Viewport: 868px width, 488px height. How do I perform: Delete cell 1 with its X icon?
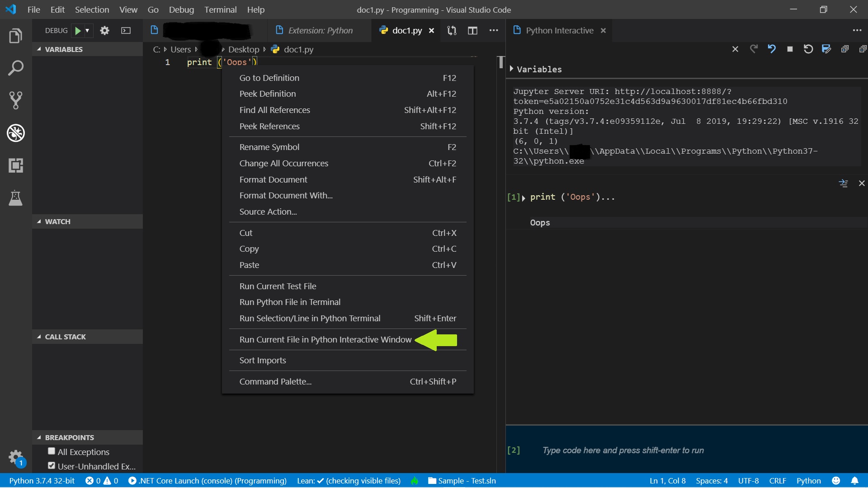pos(862,183)
